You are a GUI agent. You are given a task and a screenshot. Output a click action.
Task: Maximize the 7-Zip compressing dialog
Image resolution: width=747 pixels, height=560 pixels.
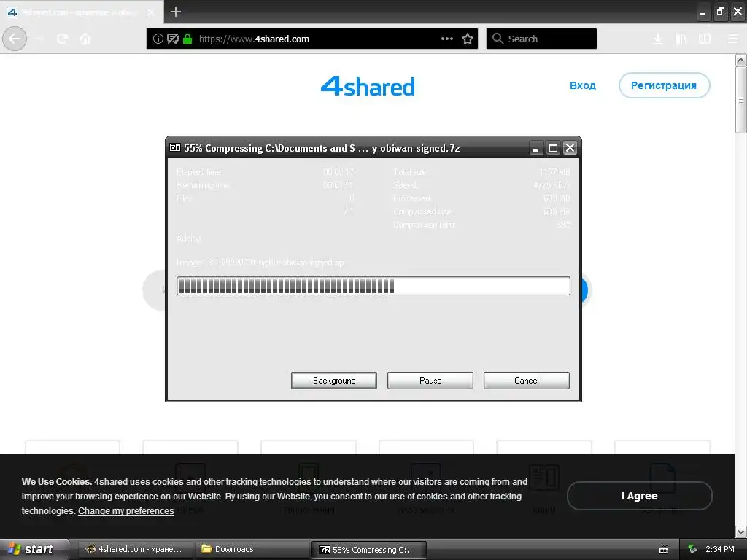(553, 148)
